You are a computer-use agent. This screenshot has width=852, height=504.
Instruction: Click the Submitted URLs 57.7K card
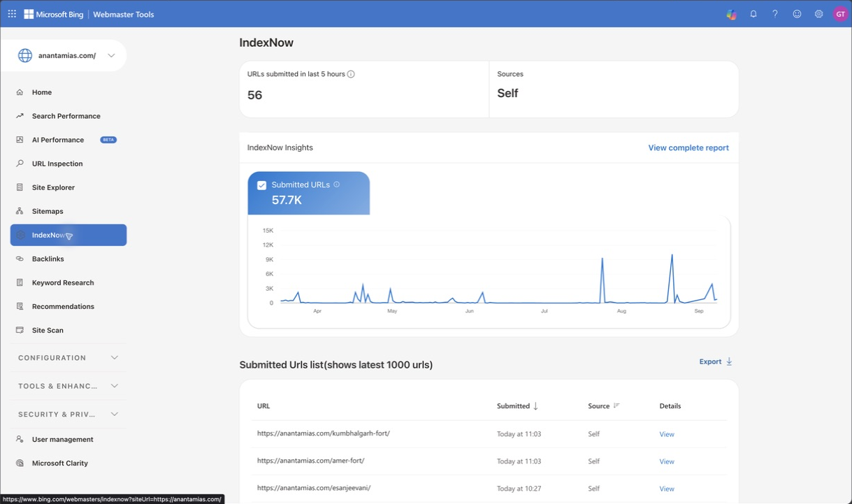(308, 193)
